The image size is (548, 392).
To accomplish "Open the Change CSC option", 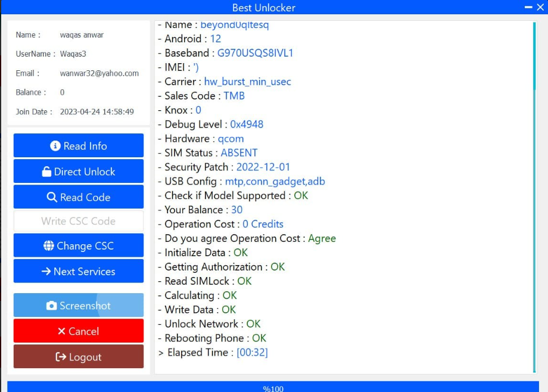I will point(79,245).
